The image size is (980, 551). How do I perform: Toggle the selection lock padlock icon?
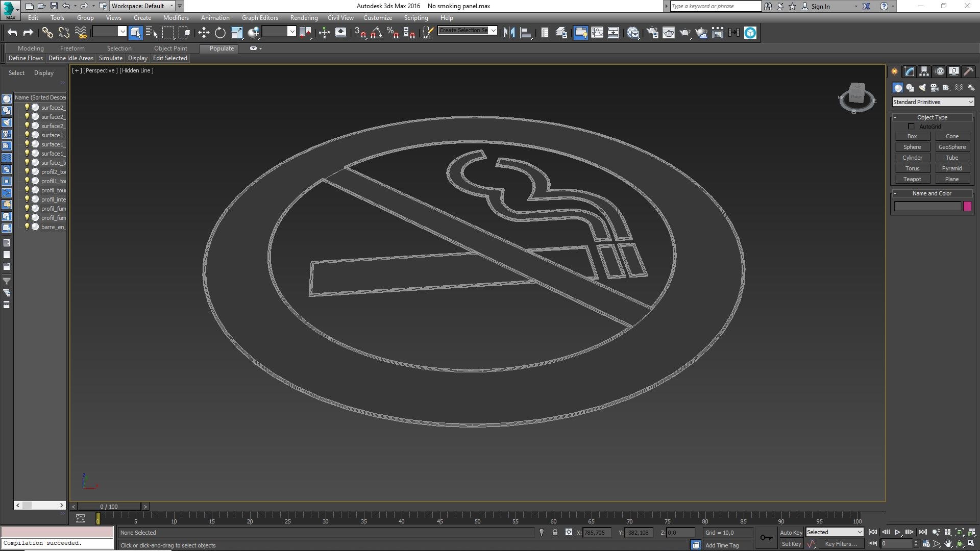[x=555, y=532]
